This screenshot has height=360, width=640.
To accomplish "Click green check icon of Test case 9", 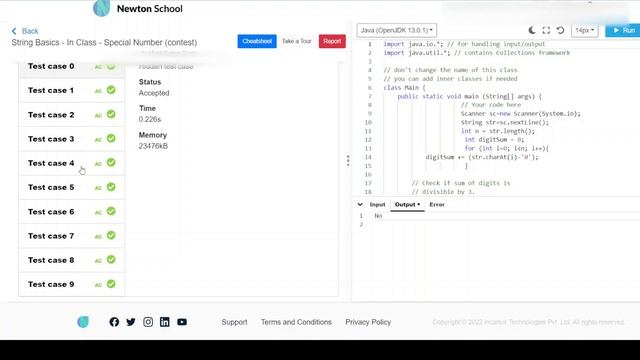I will 111,284.
